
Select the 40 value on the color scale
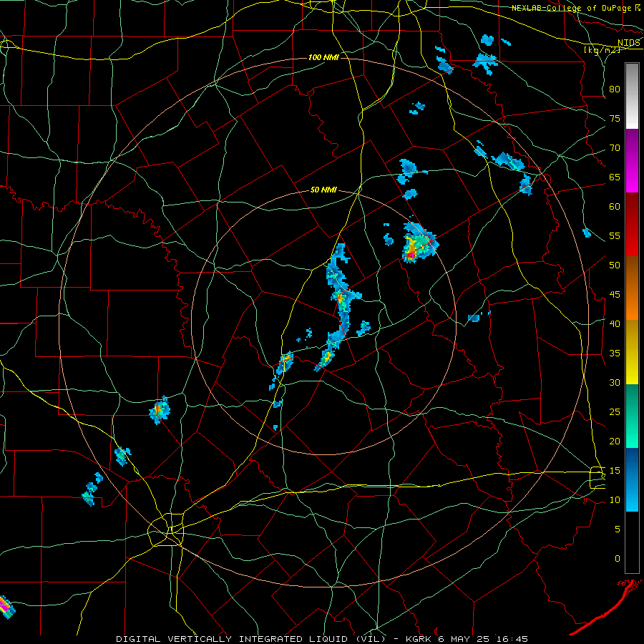coord(615,323)
